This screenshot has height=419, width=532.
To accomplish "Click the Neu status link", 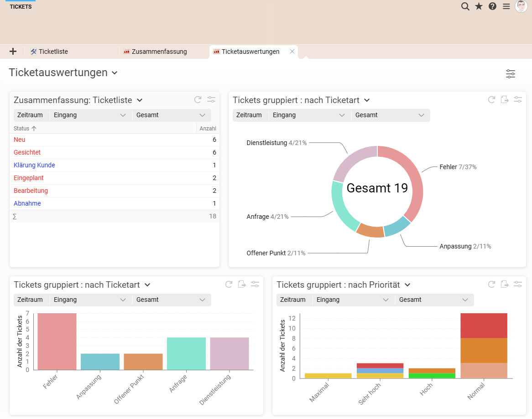I will [20, 140].
